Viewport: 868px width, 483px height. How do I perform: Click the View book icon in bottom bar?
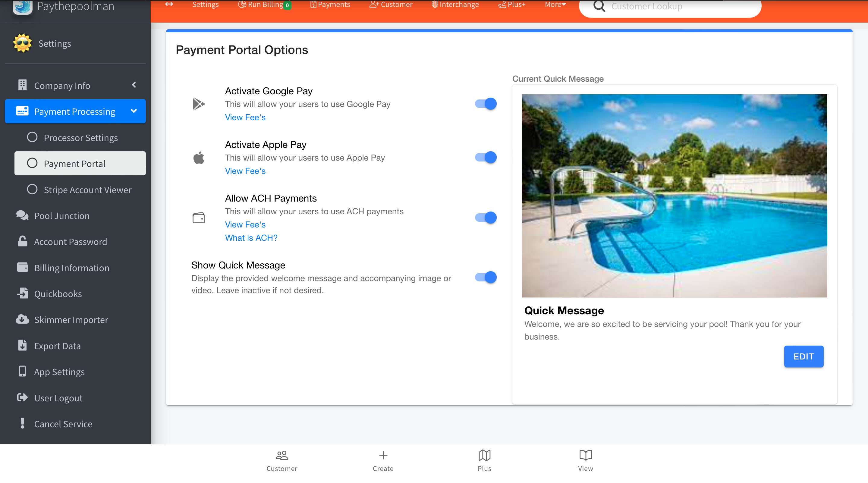tap(585, 455)
